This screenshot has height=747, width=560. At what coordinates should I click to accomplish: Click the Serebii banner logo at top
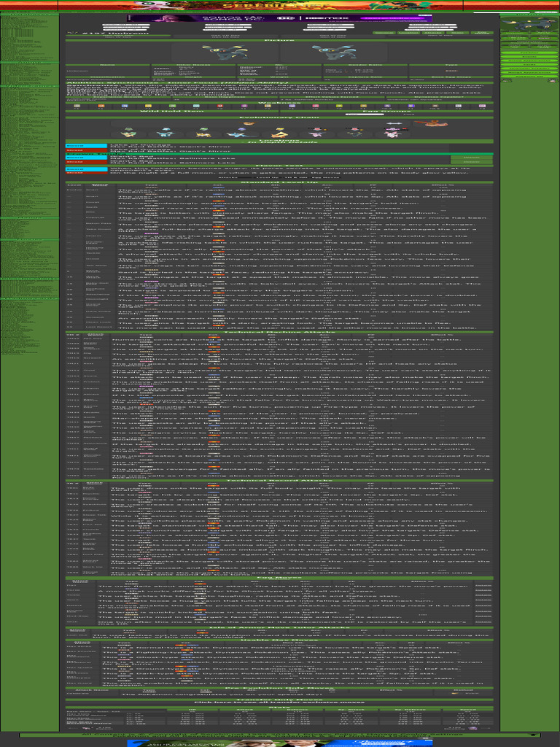pos(260,6)
